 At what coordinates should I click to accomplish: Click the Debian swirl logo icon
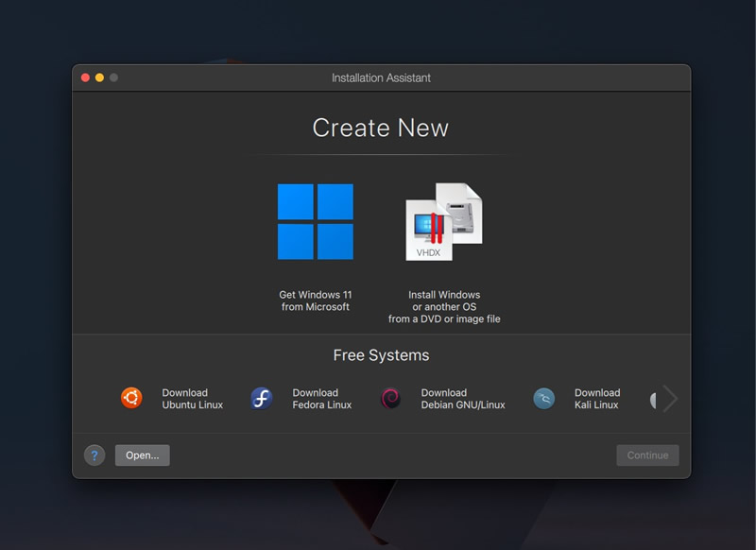pyautogui.click(x=390, y=398)
